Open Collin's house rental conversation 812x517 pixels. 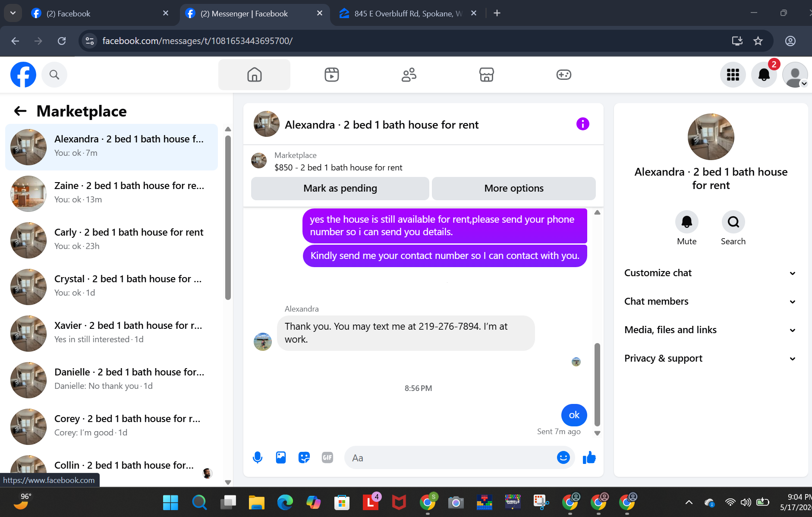111,468
